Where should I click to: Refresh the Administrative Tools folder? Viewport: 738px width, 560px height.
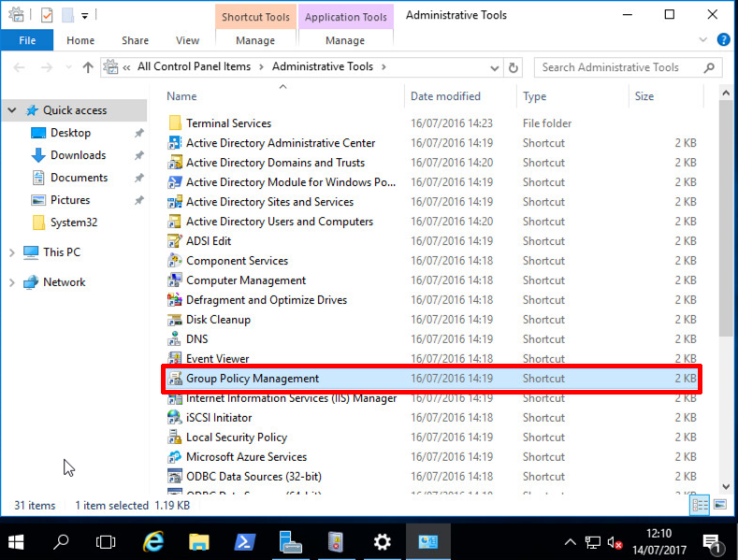[x=513, y=68]
